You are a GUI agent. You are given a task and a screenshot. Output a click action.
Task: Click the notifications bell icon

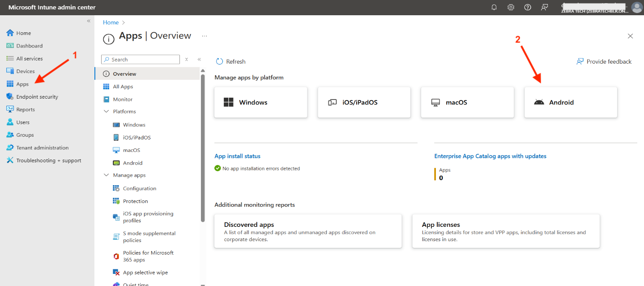click(494, 7)
